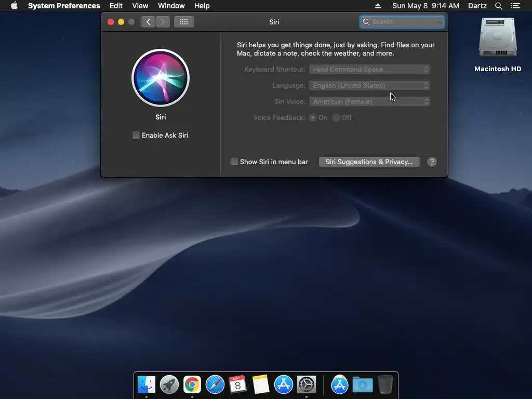532x399 pixels.
Task: Open the Dartz user menu
Action: (x=477, y=6)
